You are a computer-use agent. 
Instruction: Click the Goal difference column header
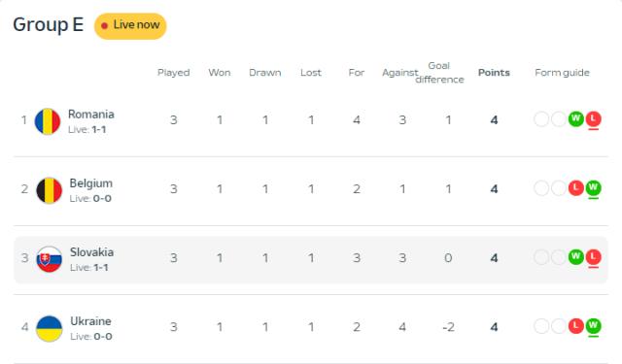pos(439,73)
